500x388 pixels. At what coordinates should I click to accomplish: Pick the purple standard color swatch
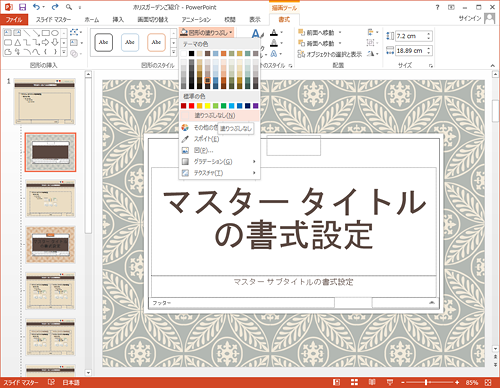click(255, 106)
